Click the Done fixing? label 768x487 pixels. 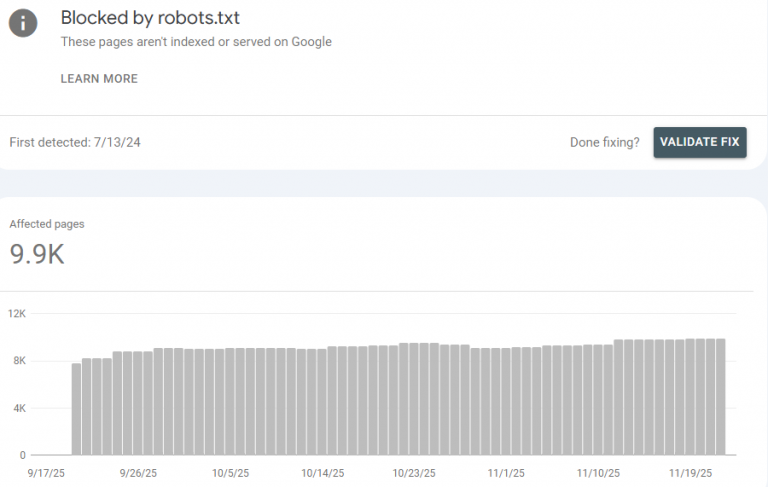click(x=604, y=142)
